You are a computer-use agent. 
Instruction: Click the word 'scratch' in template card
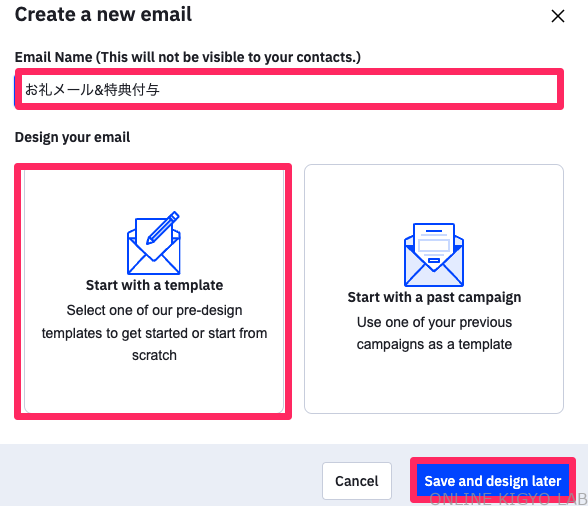pyautogui.click(x=154, y=355)
